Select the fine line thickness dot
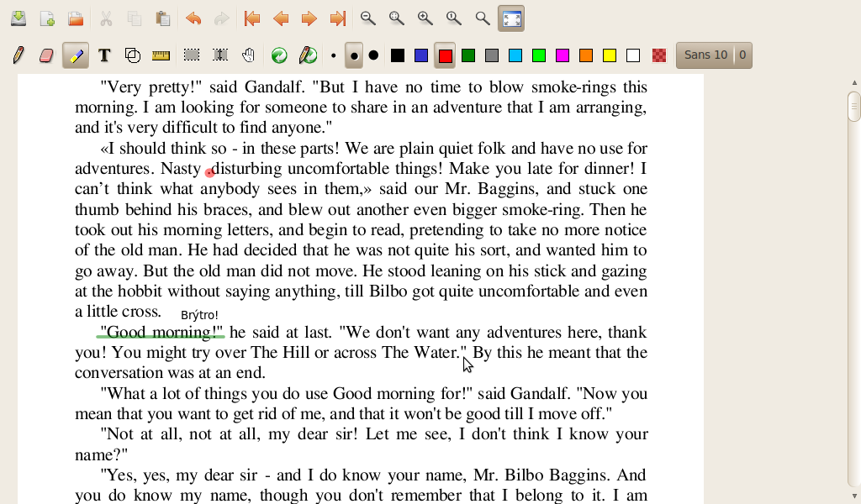This screenshot has width=861, height=504. pos(333,55)
